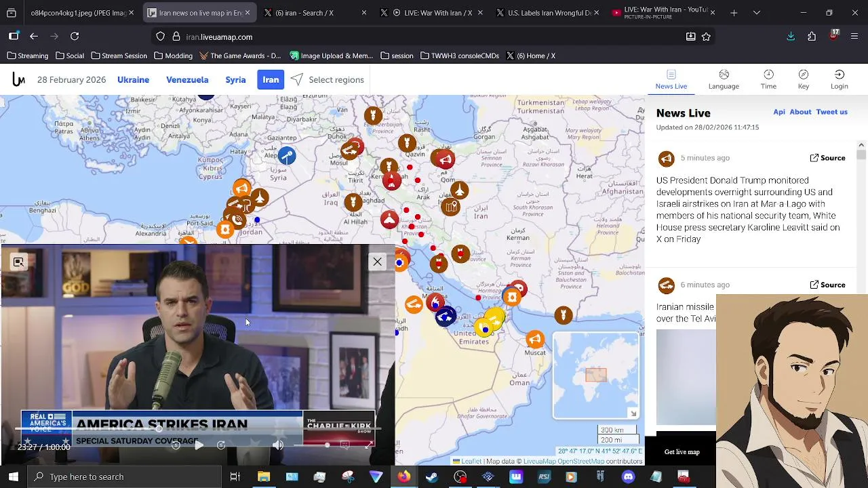
Task: Switch to the Venezuela region tab
Action: pyautogui.click(x=187, y=80)
